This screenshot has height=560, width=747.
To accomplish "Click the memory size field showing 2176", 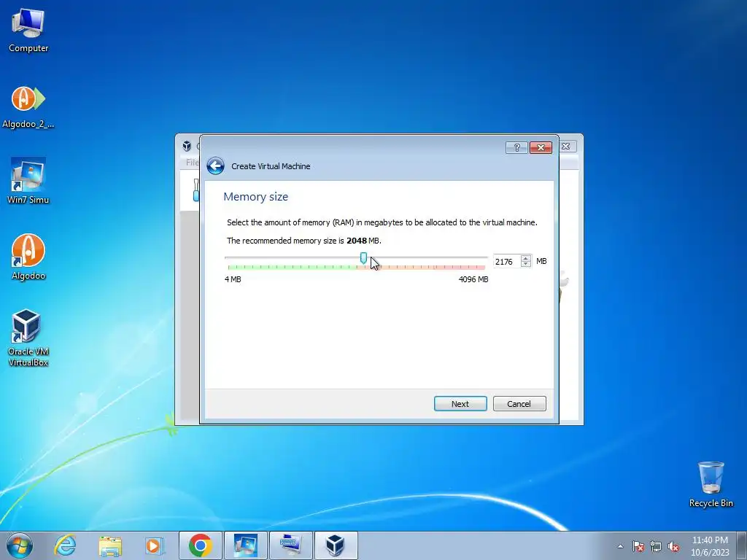I will coord(507,262).
